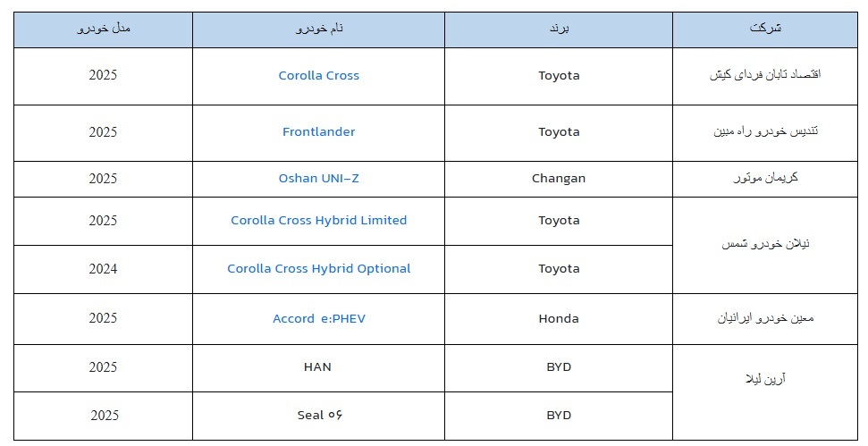The height and width of the screenshot is (446, 868).
Task: Click the Seal 06 car name cell
Action: (x=318, y=416)
